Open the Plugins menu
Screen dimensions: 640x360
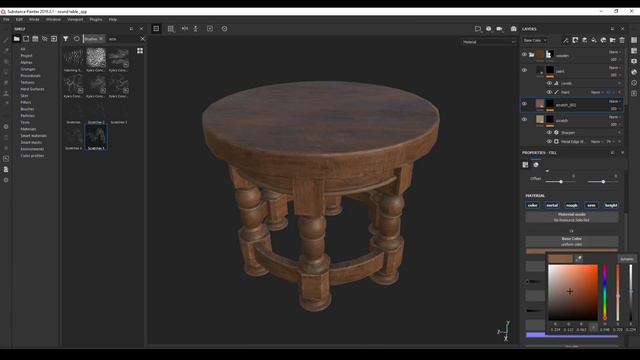click(x=96, y=19)
